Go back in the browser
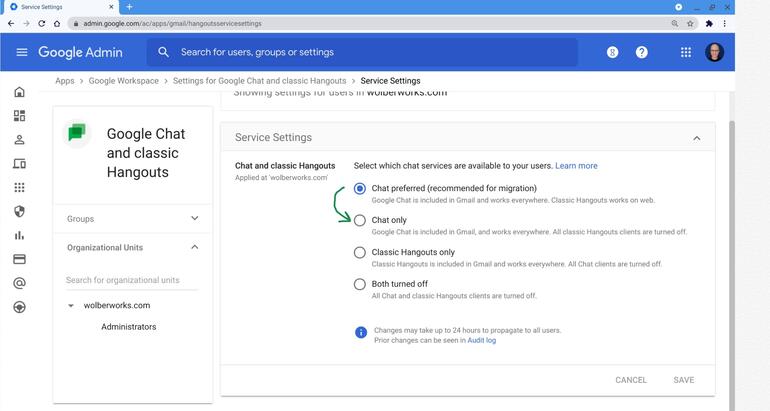 (x=11, y=23)
